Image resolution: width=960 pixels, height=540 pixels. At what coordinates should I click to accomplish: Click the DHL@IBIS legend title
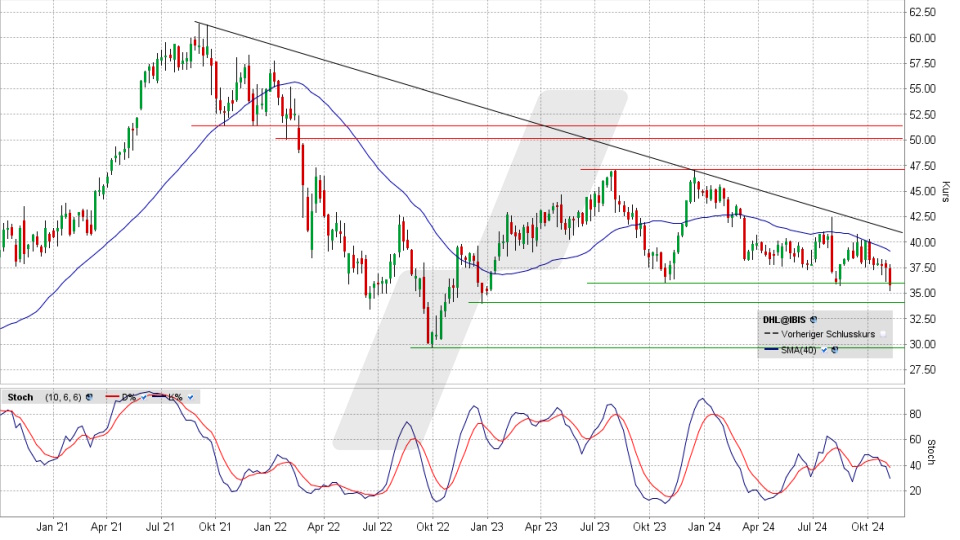[784, 320]
